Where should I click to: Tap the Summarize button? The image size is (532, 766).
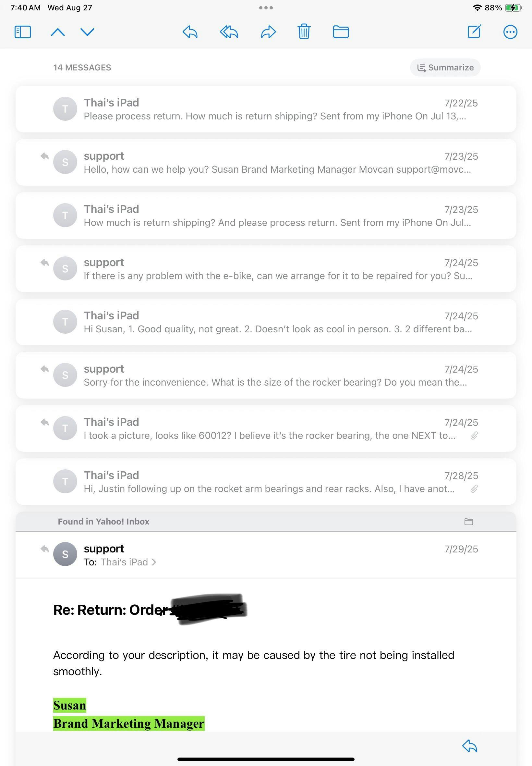pos(445,68)
